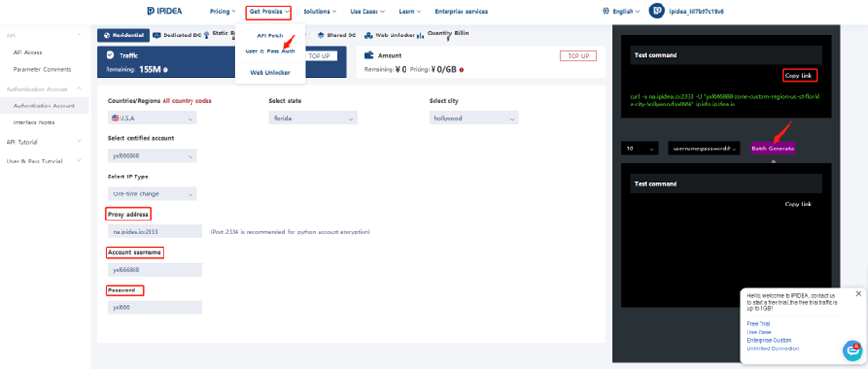Image resolution: width=868 pixels, height=369 pixels.
Task: Open the username:password format dropdown
Action: click(704, 149)
